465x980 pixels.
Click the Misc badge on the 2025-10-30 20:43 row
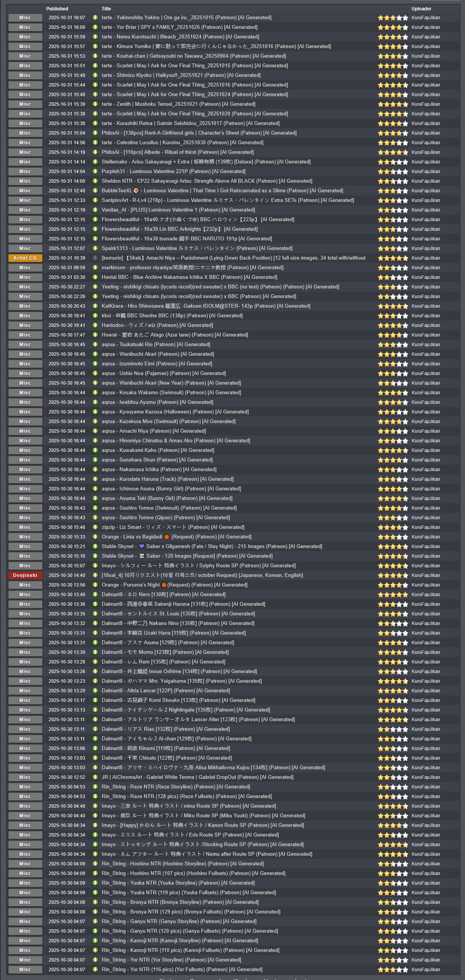click(25, 306)
